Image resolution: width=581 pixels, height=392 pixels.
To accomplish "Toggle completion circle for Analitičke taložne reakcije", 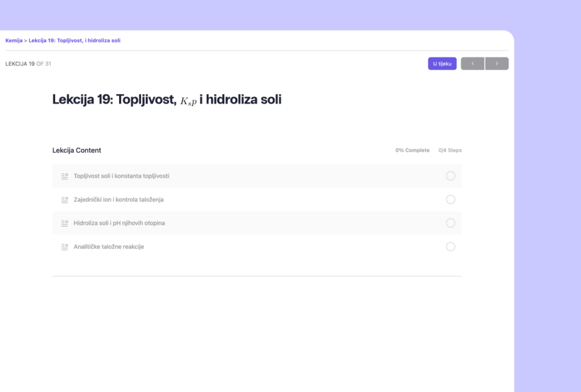I will click(451, 247).
